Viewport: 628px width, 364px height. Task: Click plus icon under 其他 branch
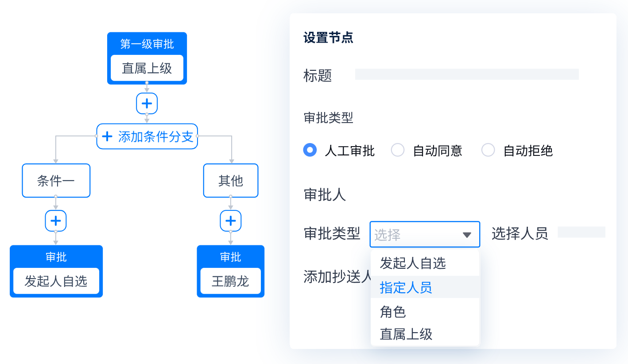[231, 221]
